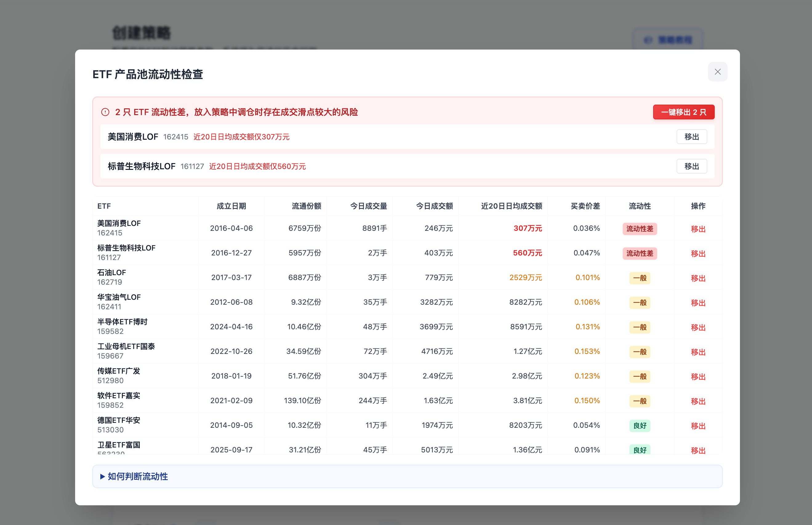Screen dimensions: 812x525
Task: Click the 139.10亿份 circulating shares value
Action: point(302,400)
